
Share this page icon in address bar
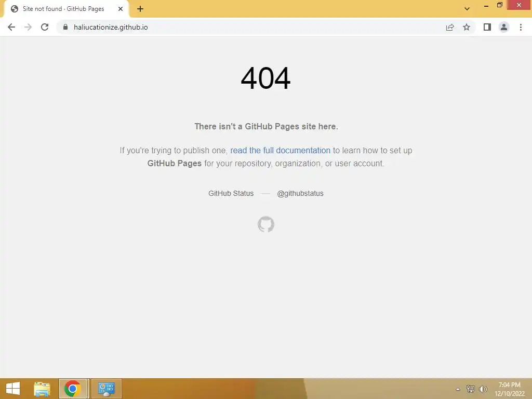pos(450,27)
